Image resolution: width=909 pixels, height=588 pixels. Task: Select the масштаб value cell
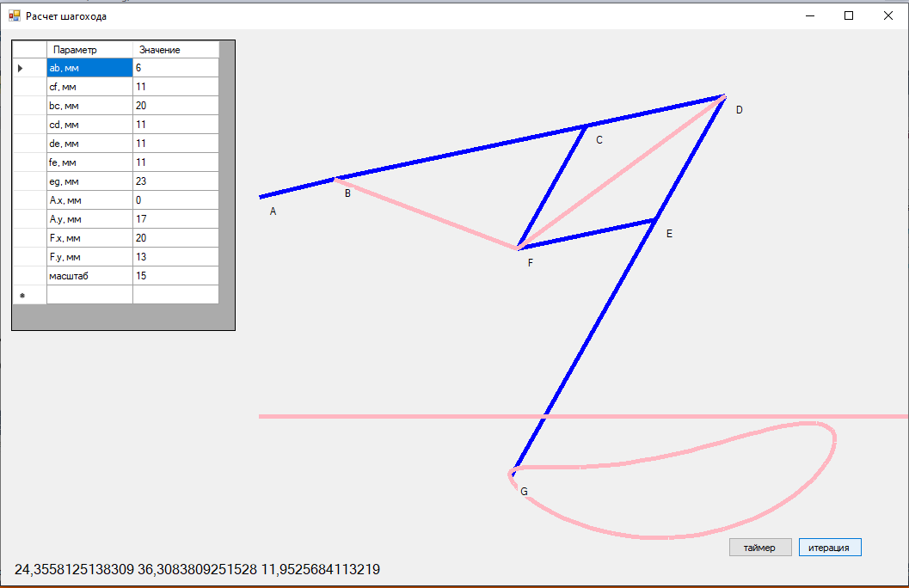pyautogui.click(x=175, y=276)
